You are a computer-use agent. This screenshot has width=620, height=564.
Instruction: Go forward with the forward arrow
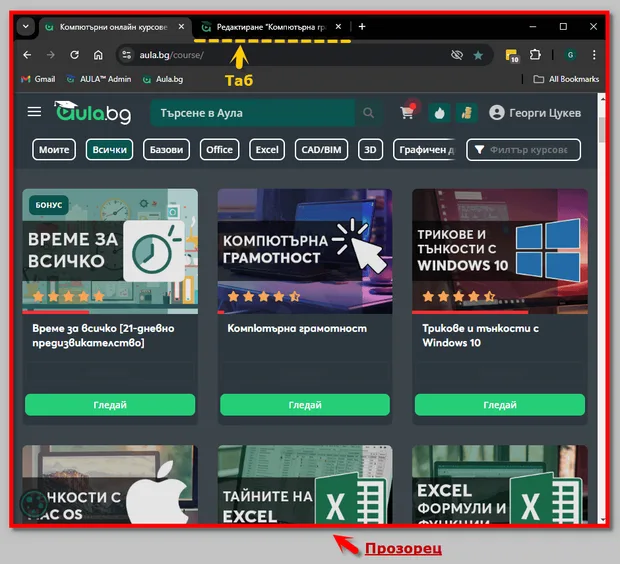[x=51, y=55]
